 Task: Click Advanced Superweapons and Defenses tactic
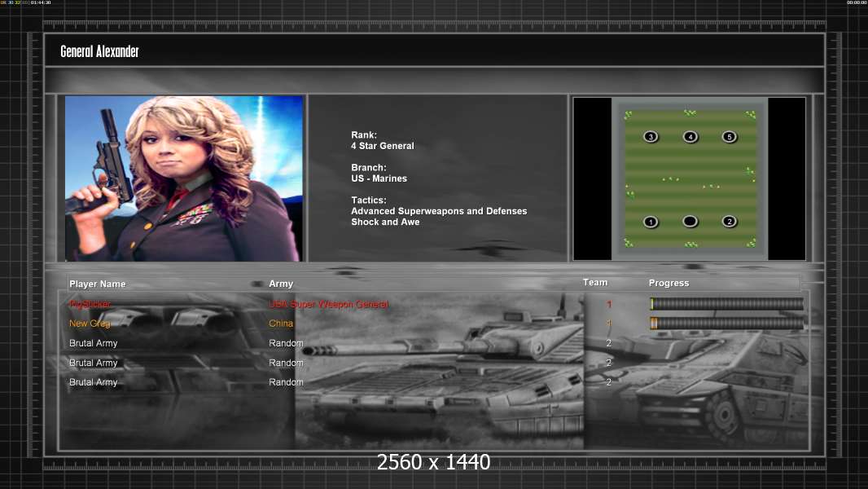(x=439, y=211)
